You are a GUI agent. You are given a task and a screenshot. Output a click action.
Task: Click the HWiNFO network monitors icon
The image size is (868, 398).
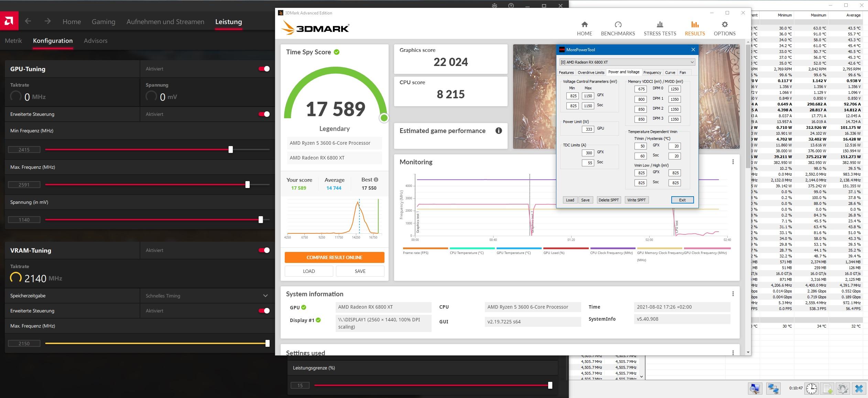tap(773, 388)
